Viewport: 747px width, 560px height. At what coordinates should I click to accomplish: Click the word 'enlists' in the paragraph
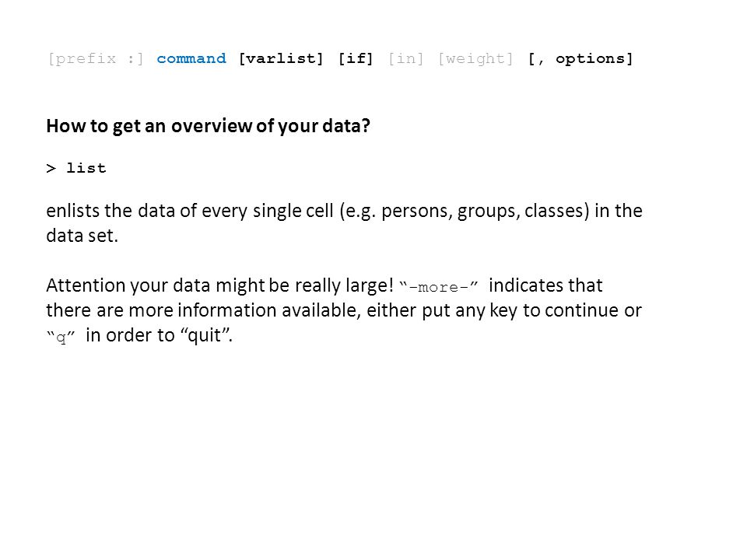73,211
